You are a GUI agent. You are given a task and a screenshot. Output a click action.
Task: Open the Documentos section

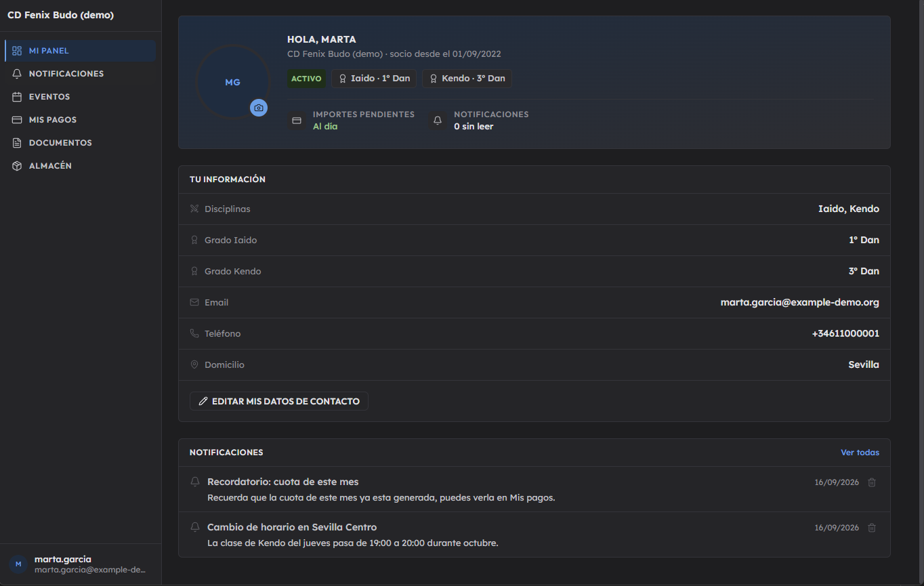pyautogui.click(x=81, y=143)
